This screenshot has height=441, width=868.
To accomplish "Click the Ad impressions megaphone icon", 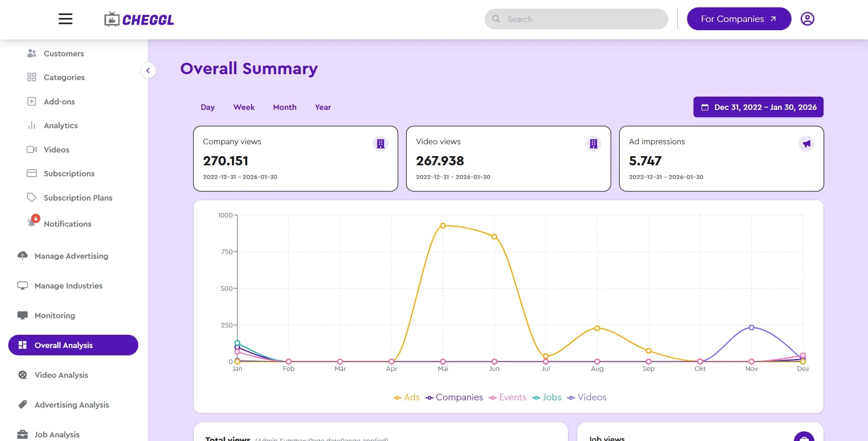I will (x=806, y=144).
